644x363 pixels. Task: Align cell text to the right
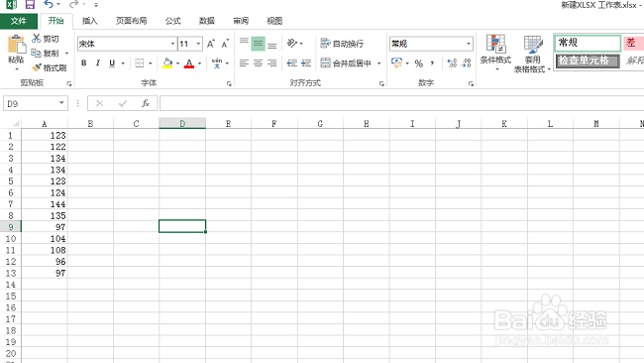[271, 62]
